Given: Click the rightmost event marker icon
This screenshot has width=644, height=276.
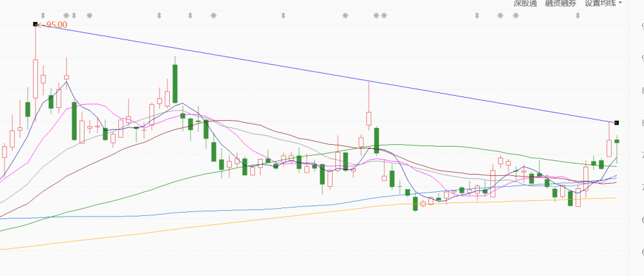Looking at the screenshot, I should 578,16.
